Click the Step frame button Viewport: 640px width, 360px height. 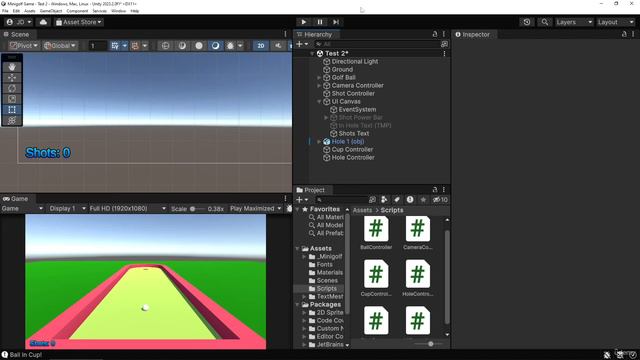pos(336,22)
